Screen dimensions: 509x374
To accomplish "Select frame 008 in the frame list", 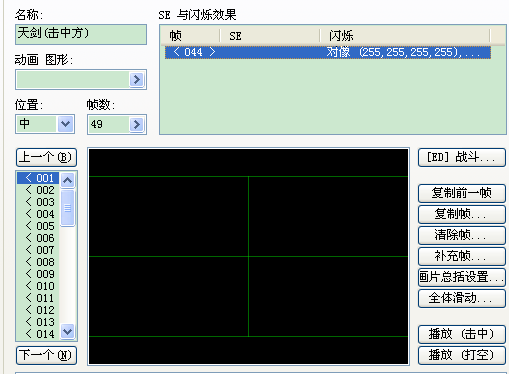I will [x=38, y=262].
